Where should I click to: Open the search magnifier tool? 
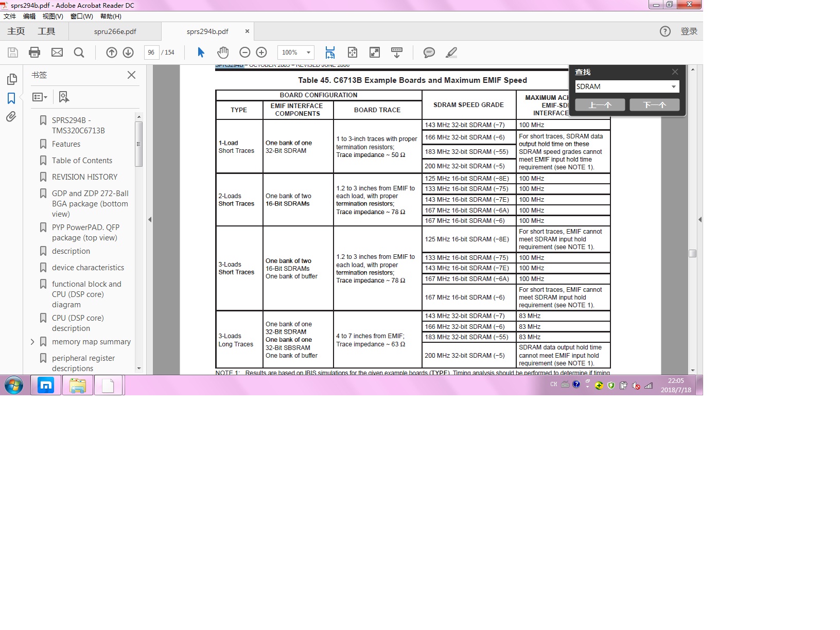coord(79,52)
